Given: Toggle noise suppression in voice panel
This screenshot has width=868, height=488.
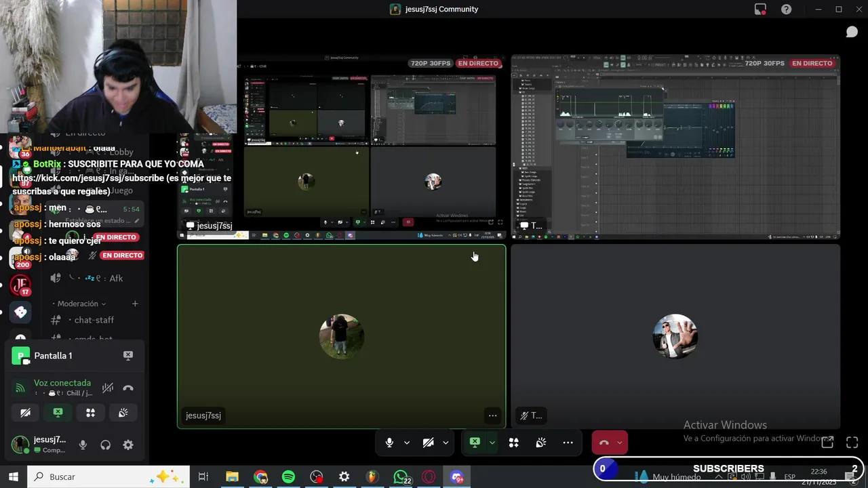Looking at the screenshot, I should pyautogui.click(x=107, y=388).
